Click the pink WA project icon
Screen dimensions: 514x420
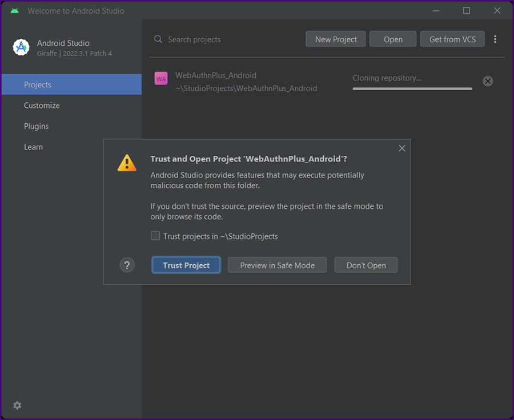161,79
